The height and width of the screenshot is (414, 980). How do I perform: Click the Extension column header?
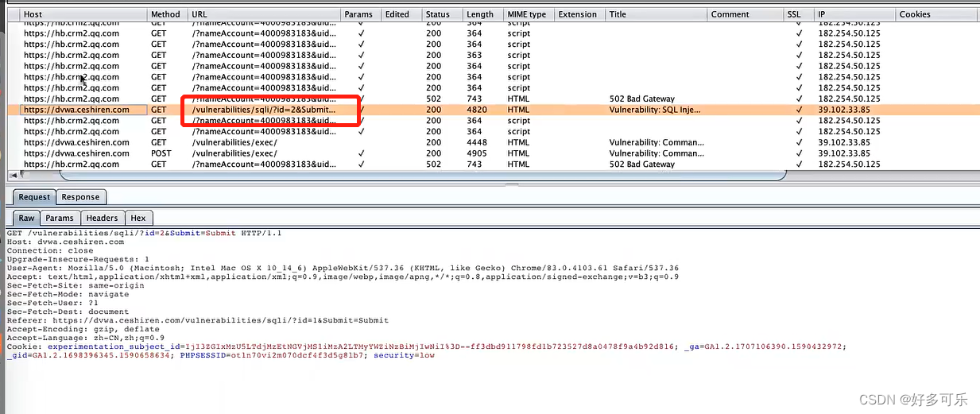click(x=580, y=14)
